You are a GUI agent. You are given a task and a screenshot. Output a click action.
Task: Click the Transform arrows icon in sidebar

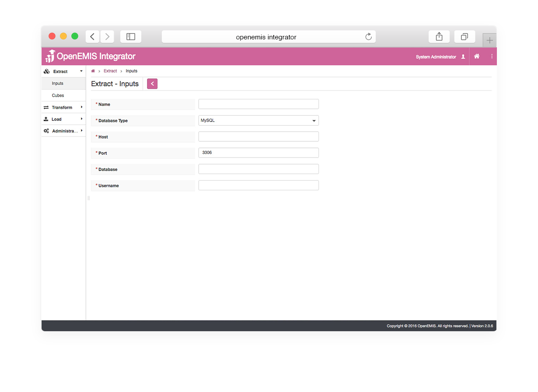tap(46, 107)
